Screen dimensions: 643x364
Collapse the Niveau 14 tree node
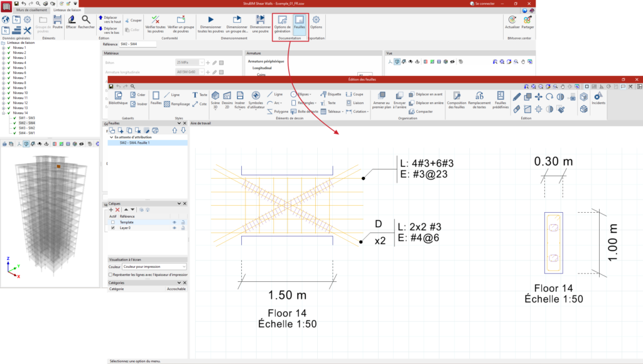click(3, 113)
